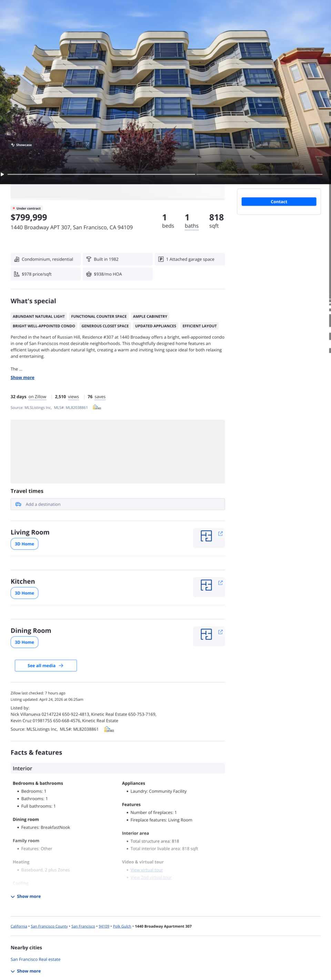Screen dimensions: 331x980
Task: Open San Francisco Real estate link
Action: (36, 959)
